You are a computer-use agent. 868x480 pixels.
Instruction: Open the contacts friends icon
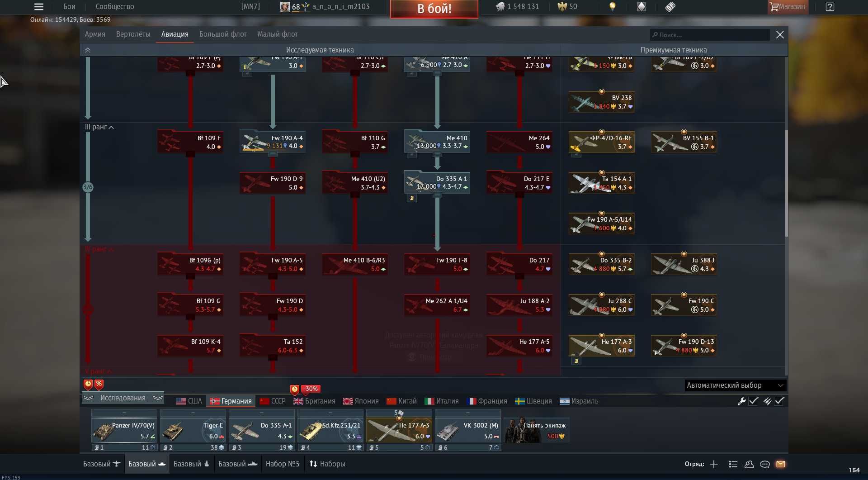pyautogui.click(x=749, y=464)
